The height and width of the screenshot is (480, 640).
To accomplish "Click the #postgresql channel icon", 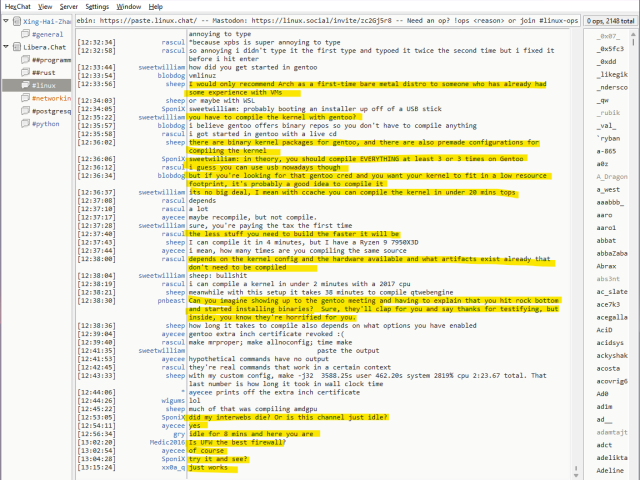I will tap(25, 112).
